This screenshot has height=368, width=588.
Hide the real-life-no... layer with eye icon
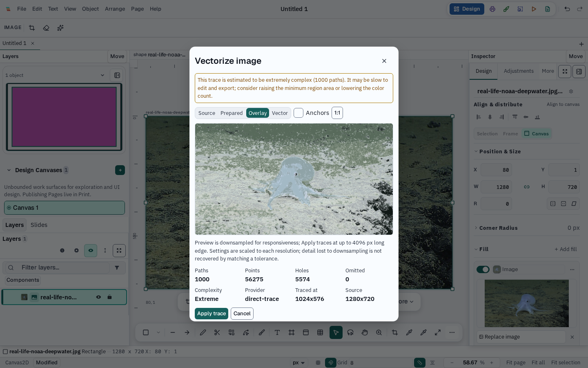pos(98,297)
